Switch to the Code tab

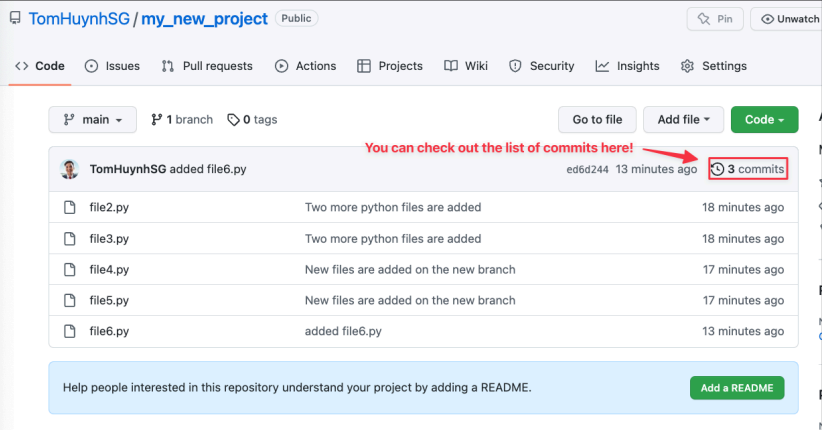point(40,66)
